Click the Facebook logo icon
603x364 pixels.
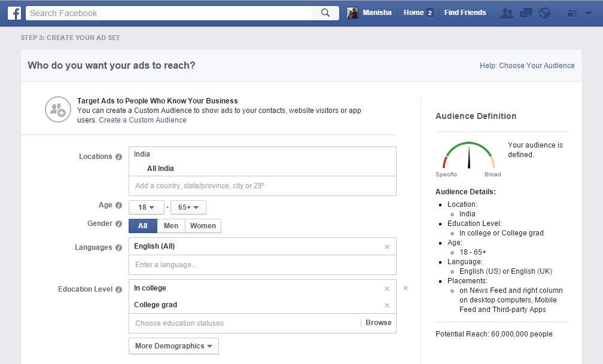click(14, 13)
